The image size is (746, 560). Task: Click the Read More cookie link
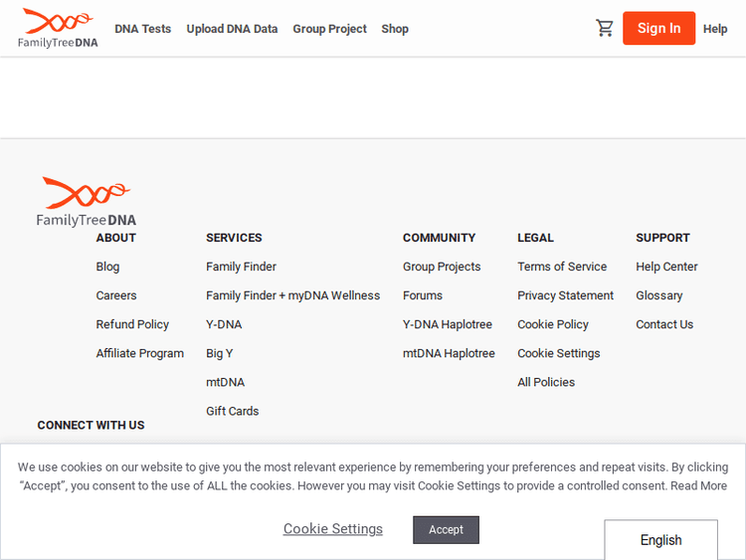(x=698, y=485)
